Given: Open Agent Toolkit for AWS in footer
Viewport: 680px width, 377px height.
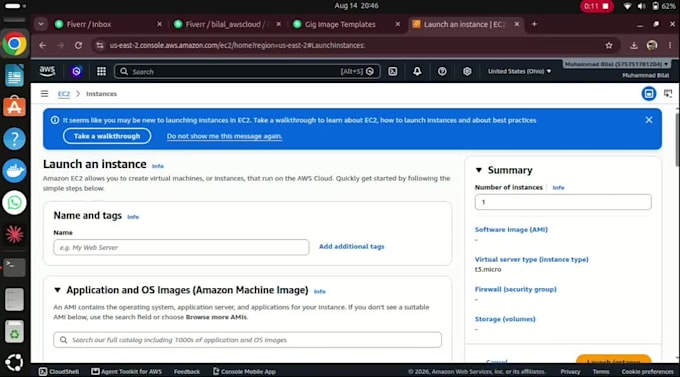Looking at the screenshot, I should (x=126, y=371).
